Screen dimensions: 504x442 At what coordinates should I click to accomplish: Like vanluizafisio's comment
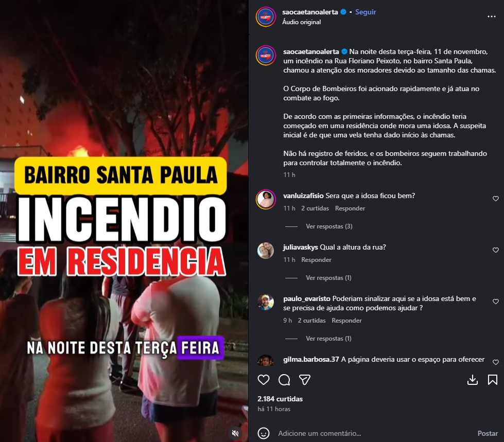[496, 199]
